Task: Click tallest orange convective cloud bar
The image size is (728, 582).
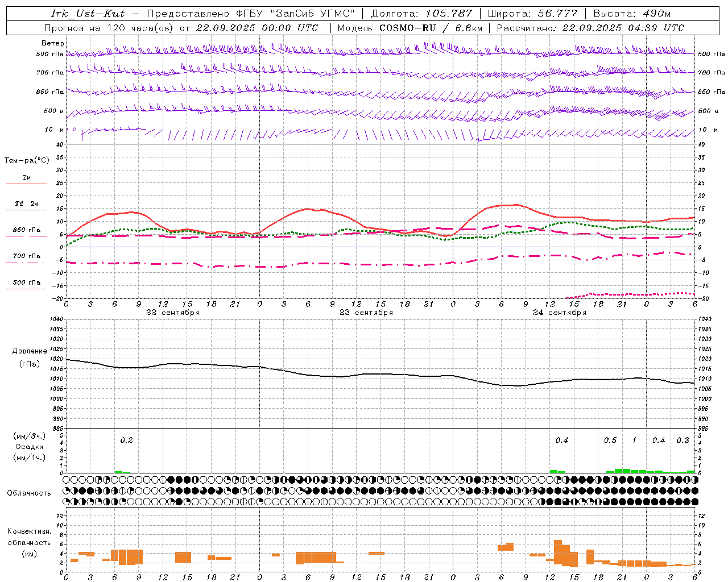Action: (x=558, y=551)
